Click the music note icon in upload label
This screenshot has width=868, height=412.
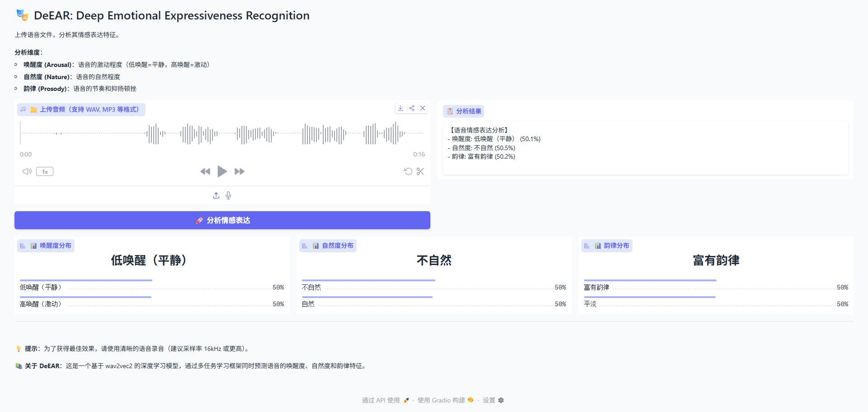23,109
